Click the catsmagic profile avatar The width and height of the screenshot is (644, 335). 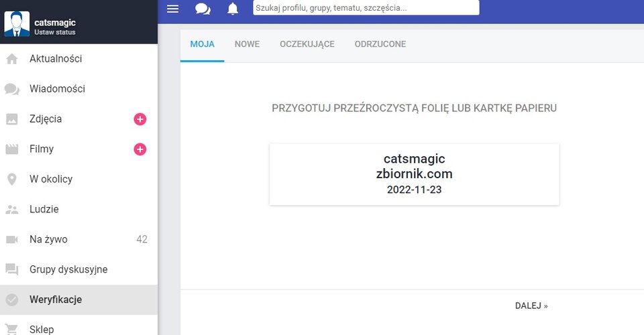pyautogui.click(x=17, y=23)
